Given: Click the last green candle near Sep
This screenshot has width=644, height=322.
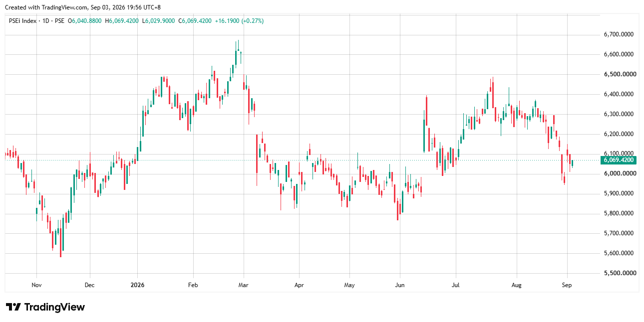Looking at the screenshot, I should tap(572, 163).
